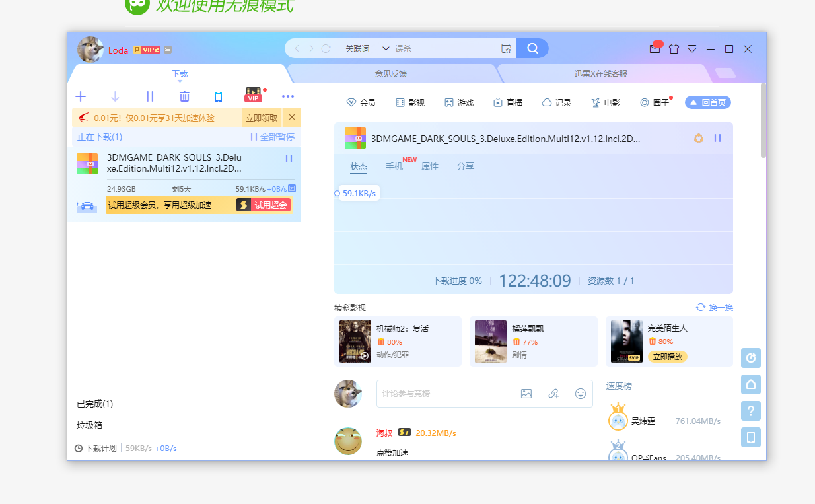Open the VIP video player icon
The image size is (815, 504).
pos(253,94)
